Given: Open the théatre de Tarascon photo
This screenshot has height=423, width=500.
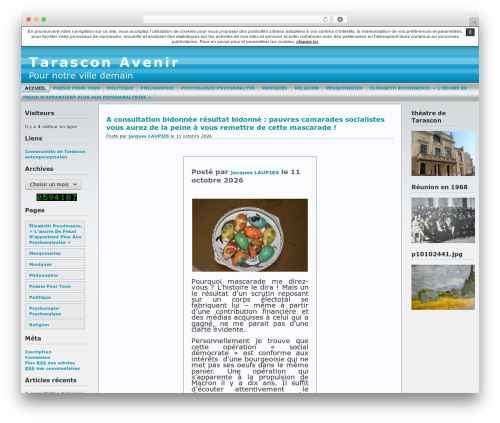Looking at the screenshot, I should pos(443,153).
